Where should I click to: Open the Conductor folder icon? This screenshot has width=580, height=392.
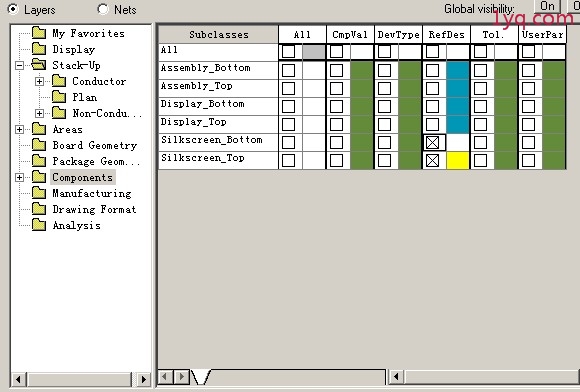pos(59,81)
